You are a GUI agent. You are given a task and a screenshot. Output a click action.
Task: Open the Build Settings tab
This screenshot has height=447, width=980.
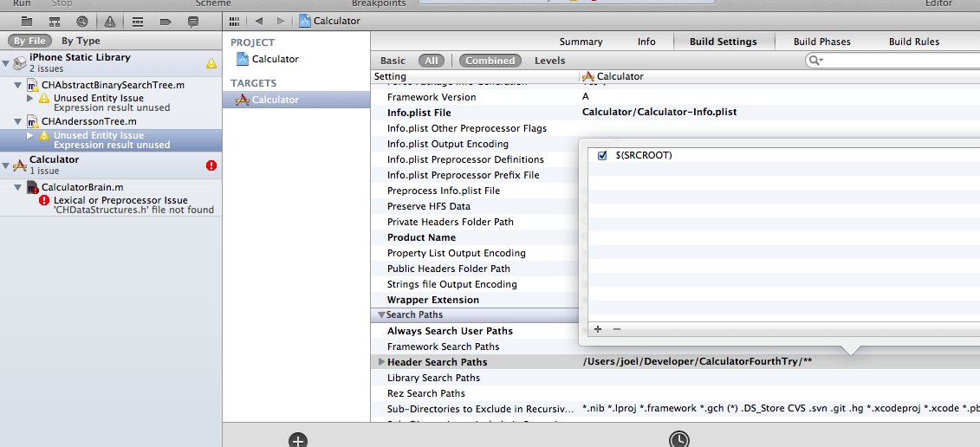tap(724, 42)
